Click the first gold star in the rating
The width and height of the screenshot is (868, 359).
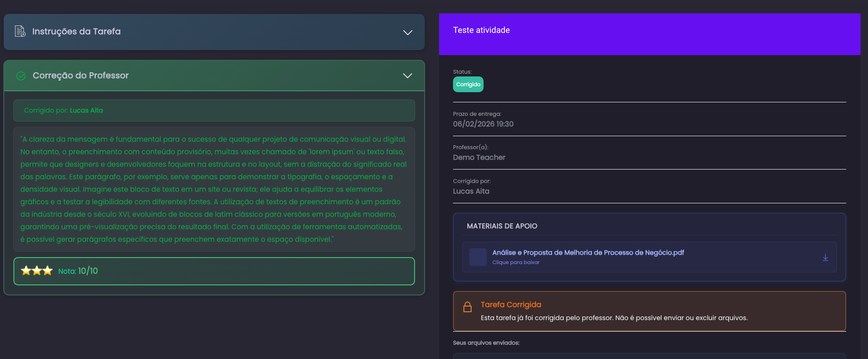coord(26,271)
